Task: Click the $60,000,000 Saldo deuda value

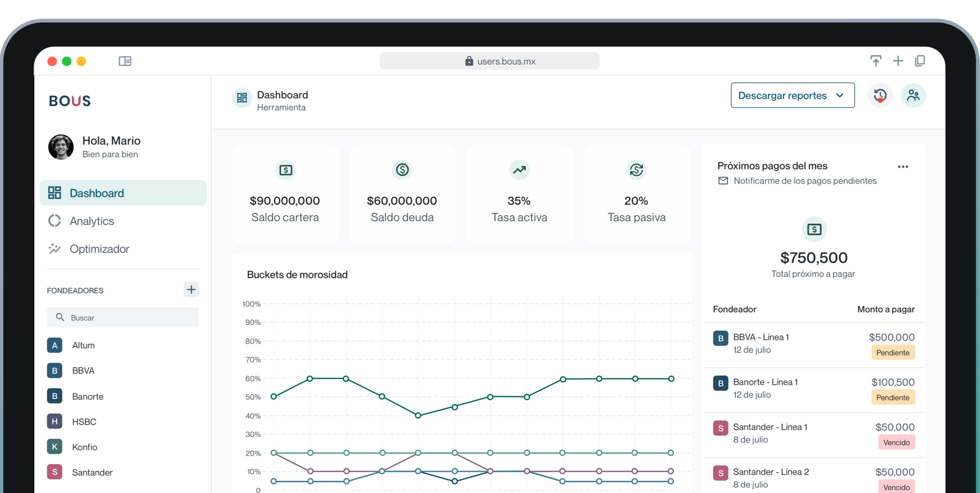Action: pos(402,201)
